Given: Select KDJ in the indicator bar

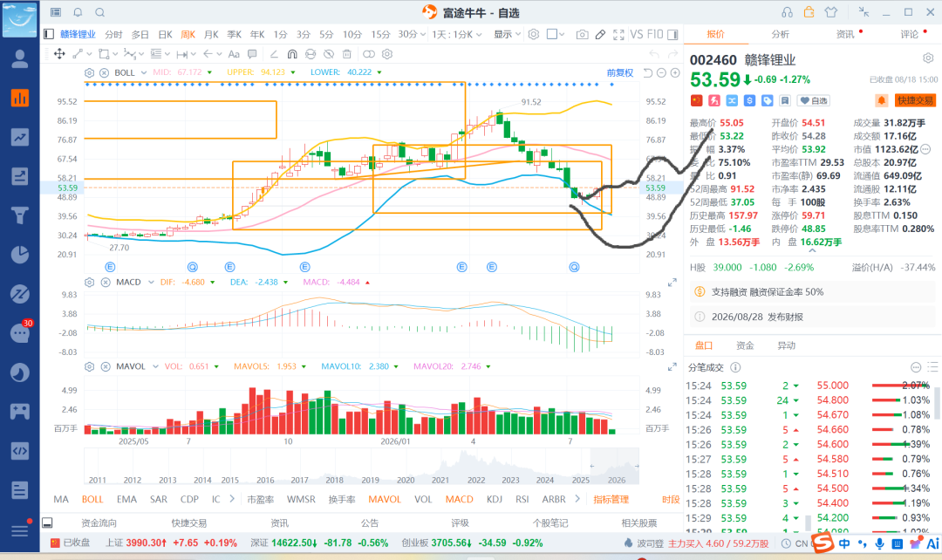Looking at the screenshot, I should (495, 499).
